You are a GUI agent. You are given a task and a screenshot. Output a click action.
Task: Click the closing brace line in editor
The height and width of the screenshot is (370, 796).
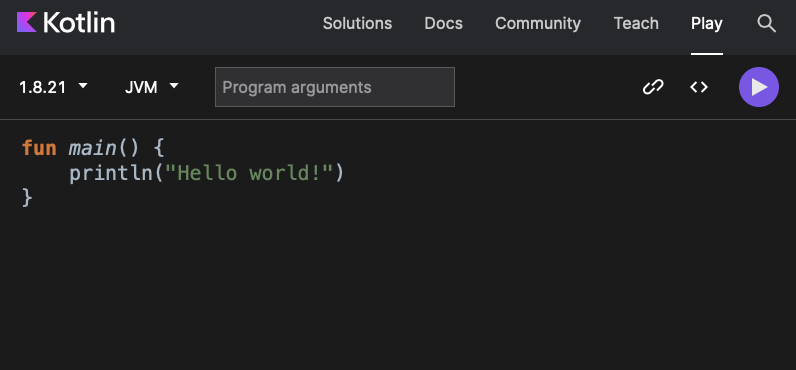pyautogui.click(x=27, y=197)
